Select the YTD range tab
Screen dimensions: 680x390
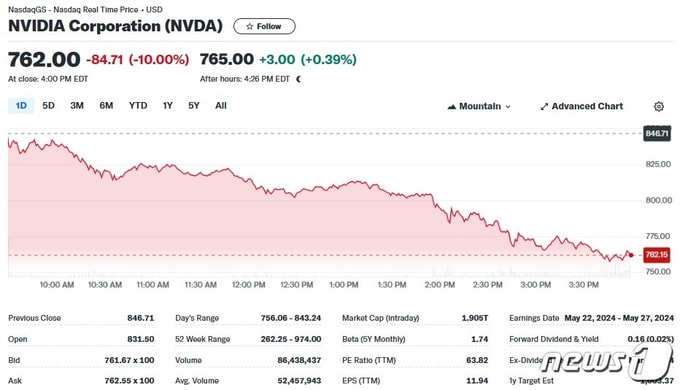point(138,105)
